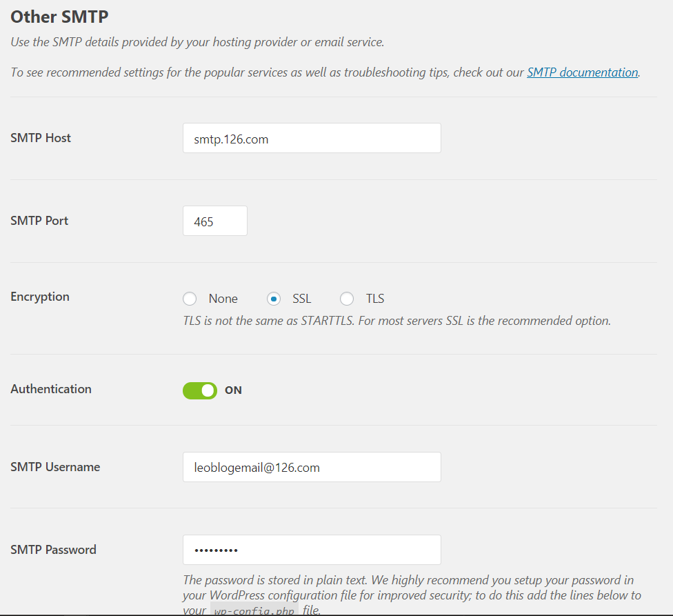Click the "SMTP Port" field label
This screenshot has width=673, height=616.
tap(39, 221)
